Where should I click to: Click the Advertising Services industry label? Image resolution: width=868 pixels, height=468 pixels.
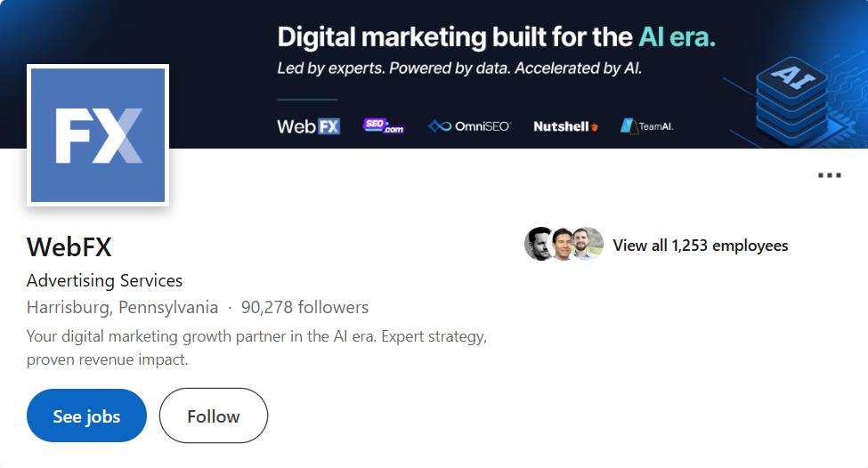[105, 280]
